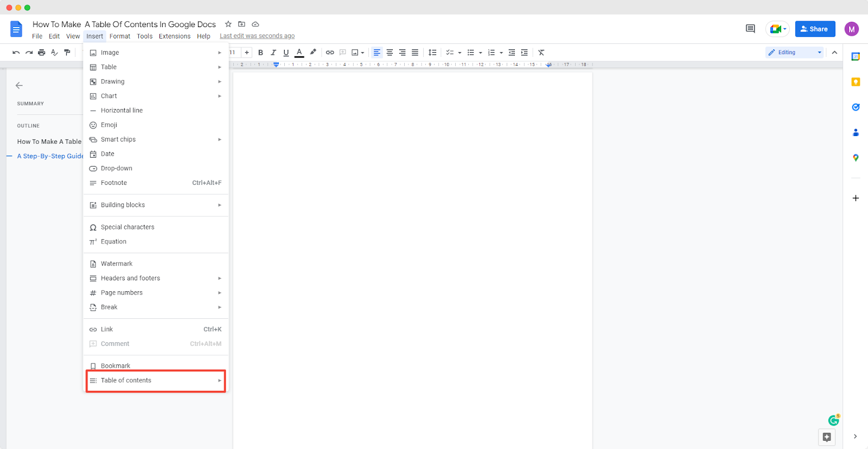This screenshot has width=868, height=449.
Task: Open the Format menu
Action: (x=120, y=36)
